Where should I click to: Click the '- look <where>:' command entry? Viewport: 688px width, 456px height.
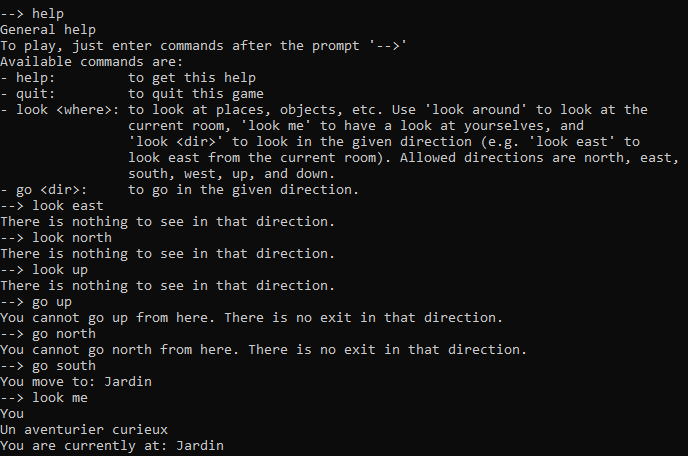pyautogui.click(x=60, y=110)
